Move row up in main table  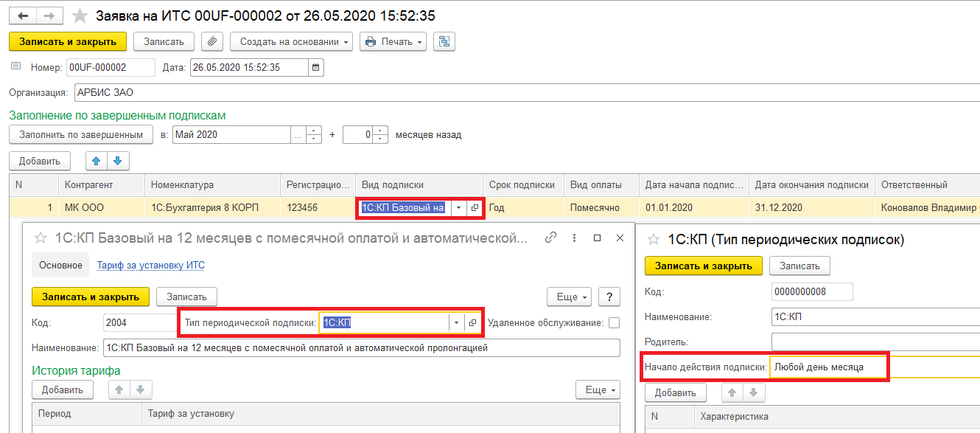click(x=97, y=160)
